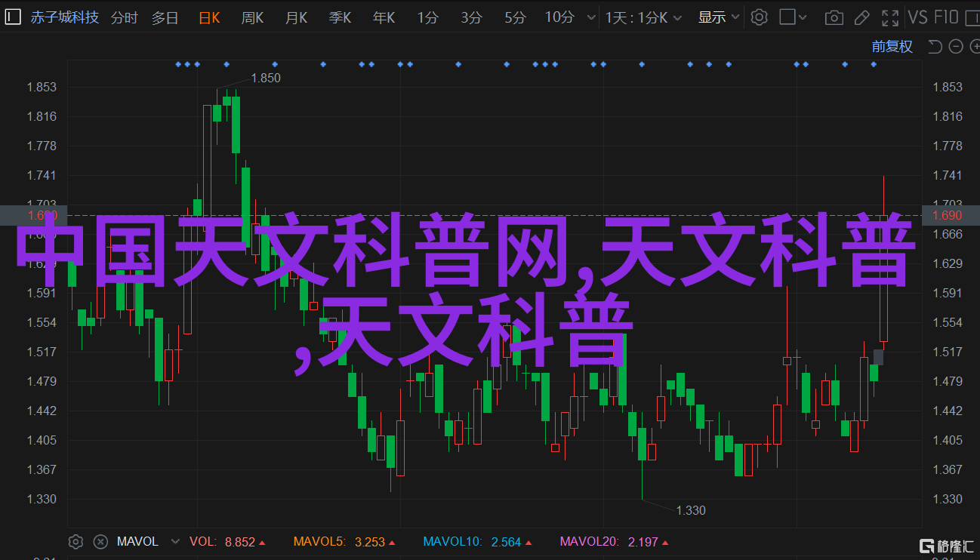
Task: Select the 分时 intraday tab
Action: [125, 17]
